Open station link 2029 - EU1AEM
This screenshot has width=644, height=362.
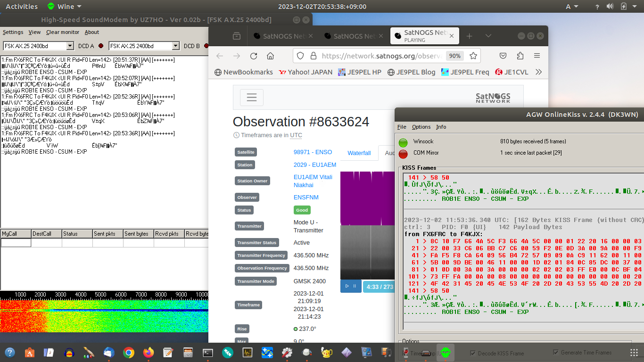coord(315,165)
